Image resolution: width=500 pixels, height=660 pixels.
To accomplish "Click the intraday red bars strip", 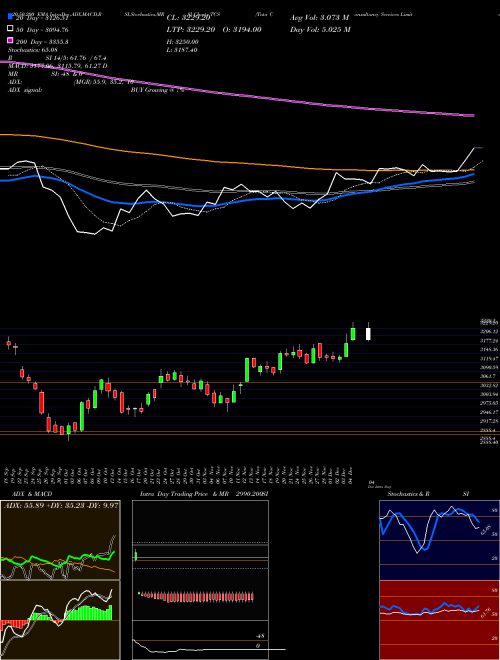I will pos(196,597).
